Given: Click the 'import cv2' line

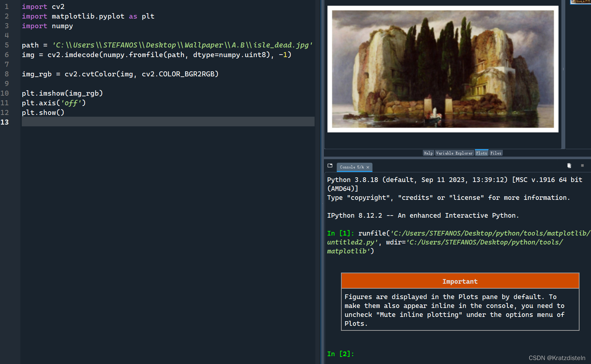Looking at the screenshot, I should pos(43,7).
